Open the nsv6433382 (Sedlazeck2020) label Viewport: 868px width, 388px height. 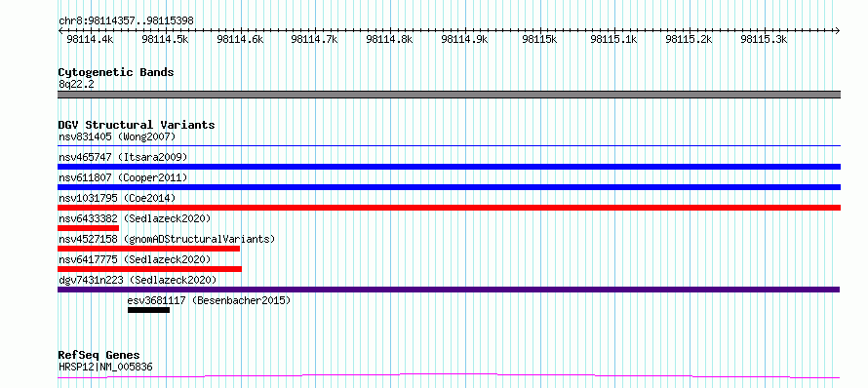[135, 218]
